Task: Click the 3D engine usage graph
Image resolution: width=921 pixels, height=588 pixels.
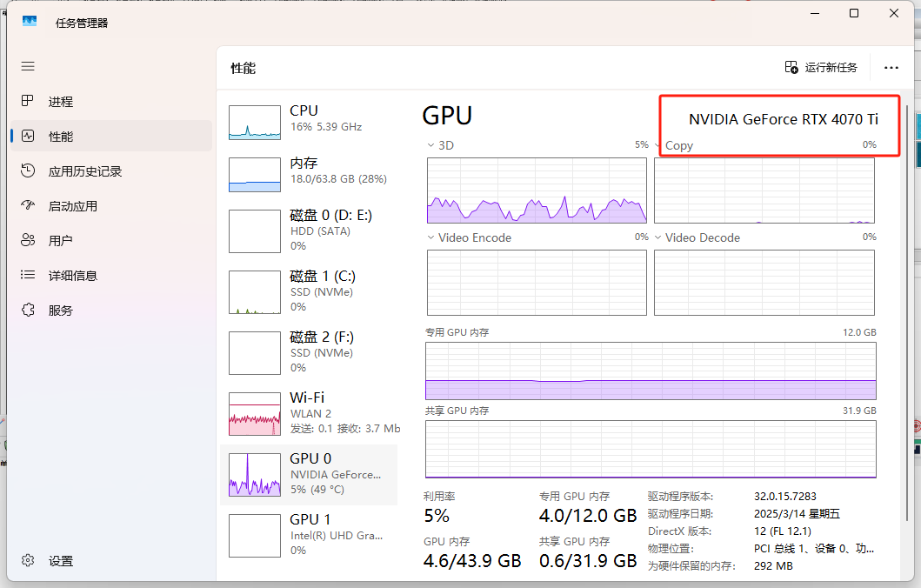Action: pos(537,190)
